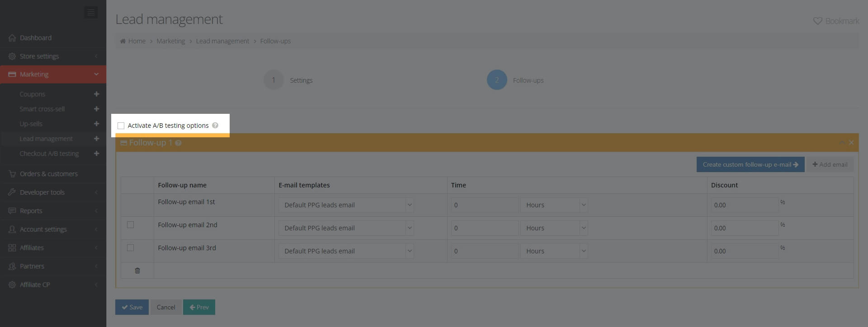Image resolution: width=868 pixels, height=327 pixels.
Task: Check the Follow-up email 3rd checkbox
Action: [x=131, y=248]
